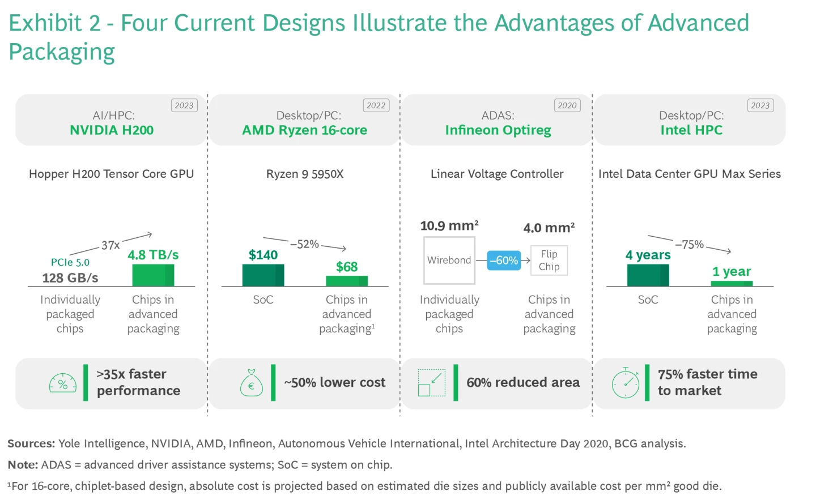Click the speedometer gauge icon beside faster performance
This screenshot has height=504, width=816.
[x=63, y=383]
